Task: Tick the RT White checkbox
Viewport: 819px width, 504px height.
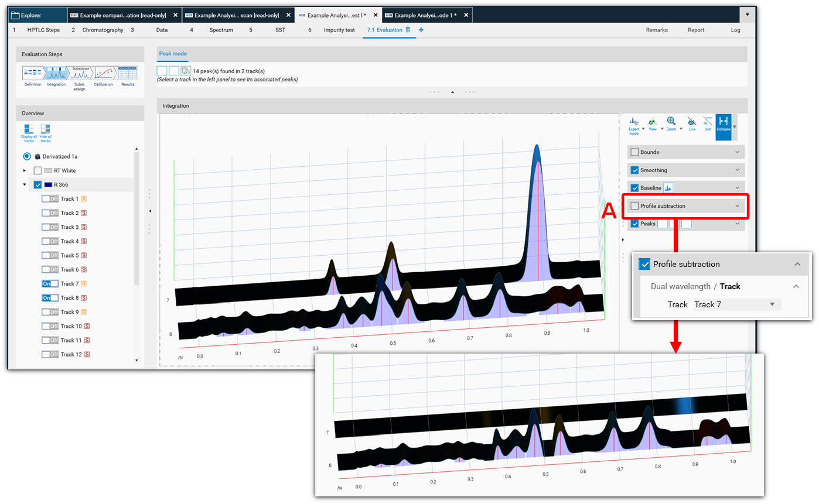Action: coord(38,170)
